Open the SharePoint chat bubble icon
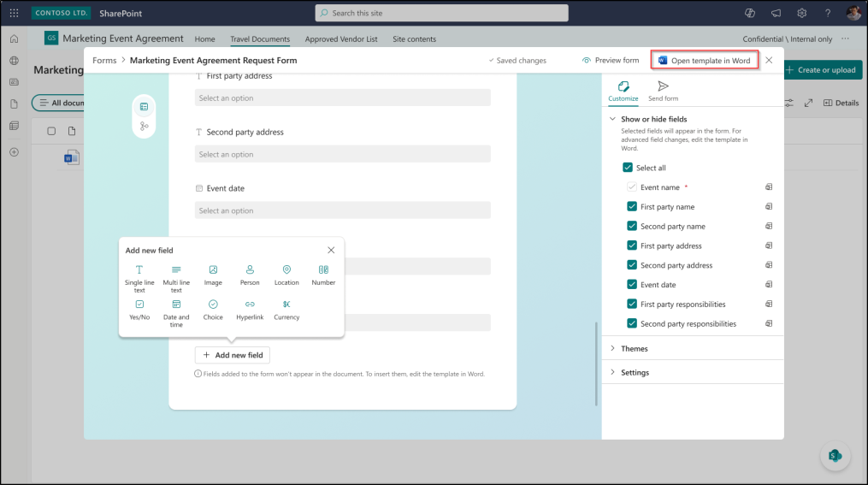 pyautogui.click(x=836, y=456)
